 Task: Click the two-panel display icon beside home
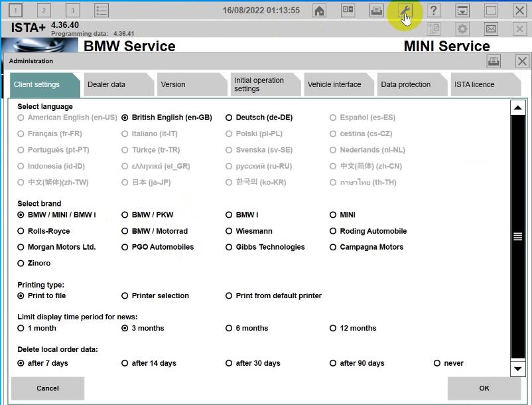pos(348,11)
